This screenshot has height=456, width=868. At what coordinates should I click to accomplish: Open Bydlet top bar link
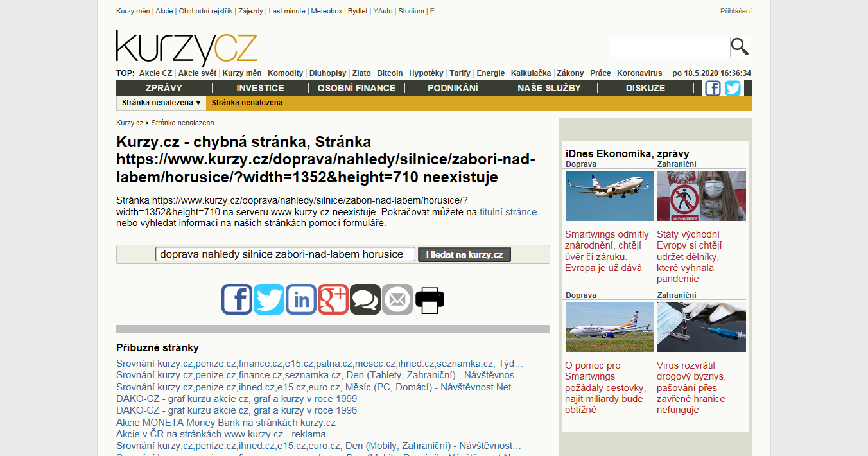358,11
